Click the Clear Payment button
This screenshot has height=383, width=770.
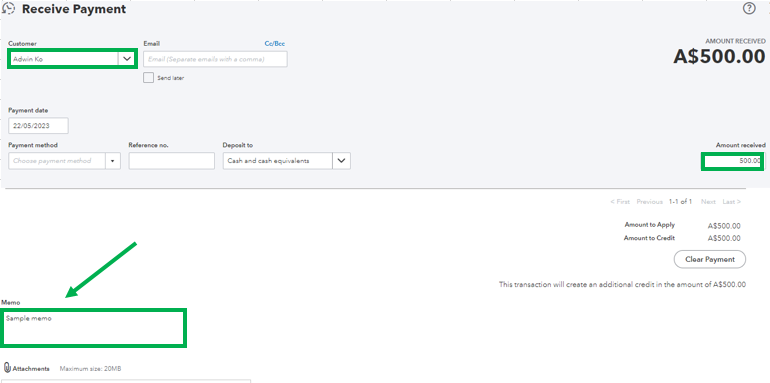pos(710,259)
